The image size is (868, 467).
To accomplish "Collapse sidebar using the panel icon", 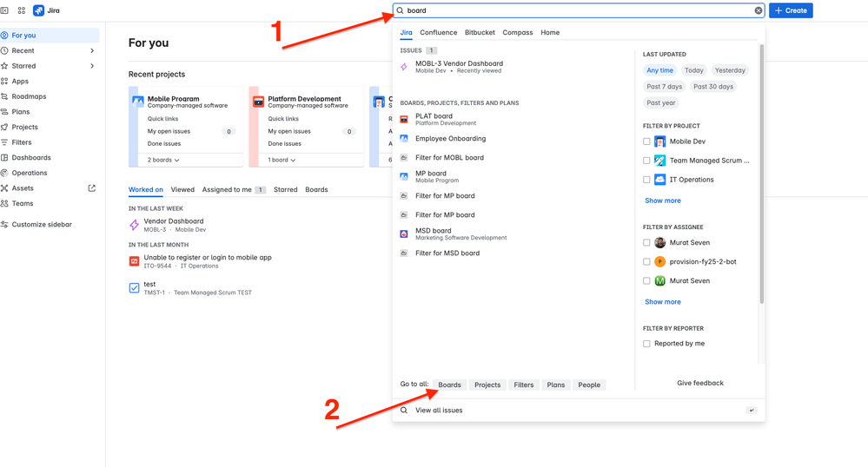I will tap(4, 10).
